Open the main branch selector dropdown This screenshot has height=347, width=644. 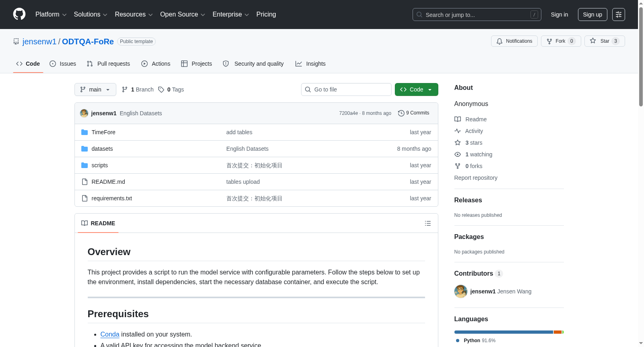tap(95, 89)
